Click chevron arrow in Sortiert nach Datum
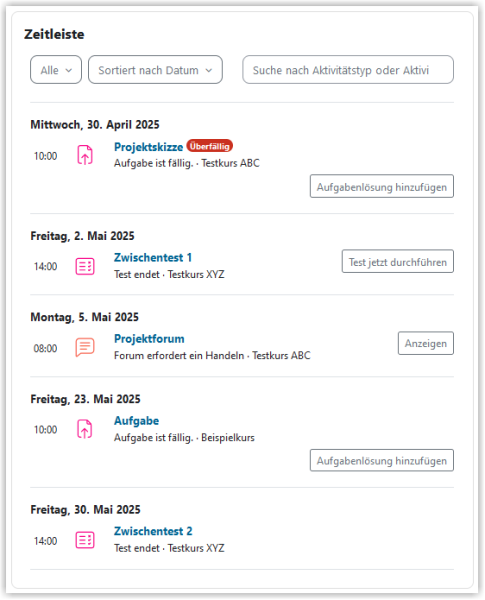This screenshot has height=600, width=485. (209, 70)
